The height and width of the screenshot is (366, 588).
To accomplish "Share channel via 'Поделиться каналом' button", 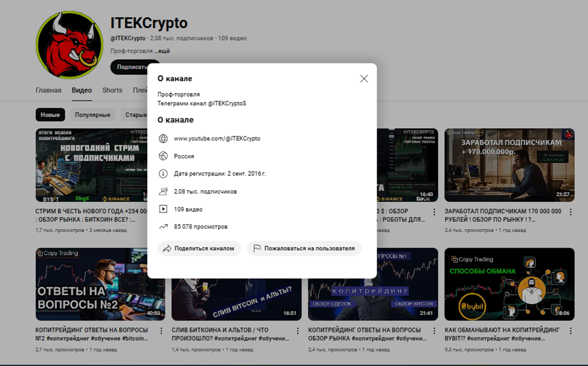I will tap(199, 248).
